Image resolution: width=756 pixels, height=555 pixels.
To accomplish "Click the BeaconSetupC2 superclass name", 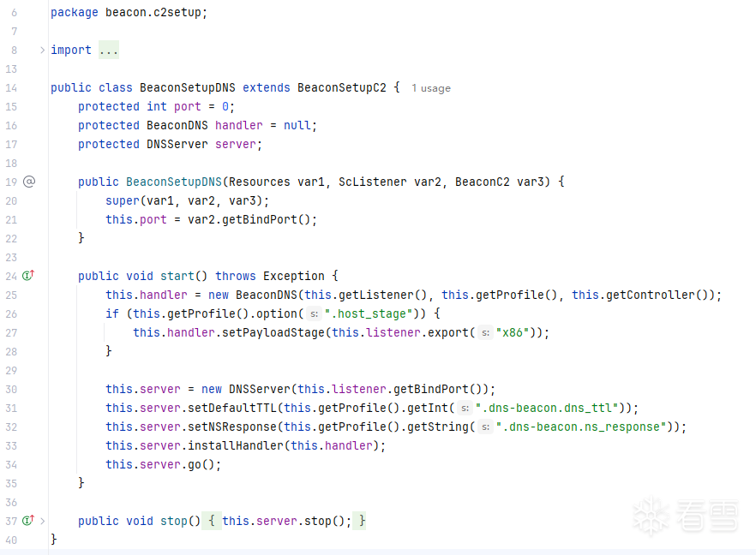I will [x=341, y=87].
